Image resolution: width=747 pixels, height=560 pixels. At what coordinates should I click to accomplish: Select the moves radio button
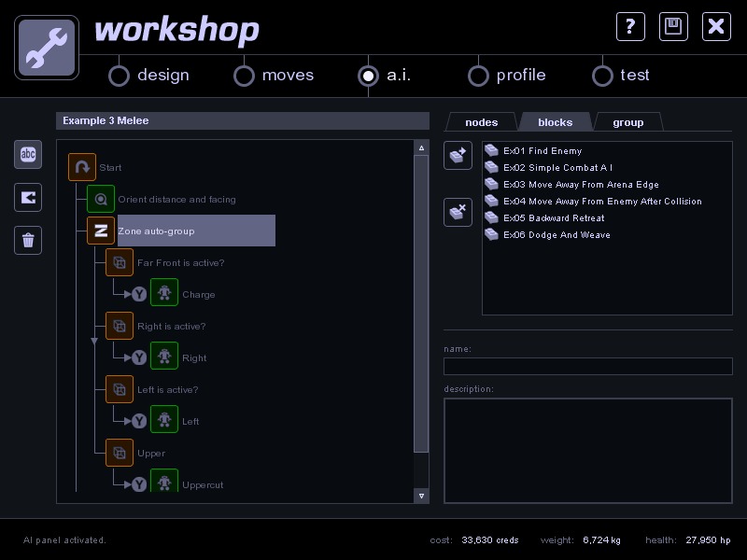coord(245,76)
